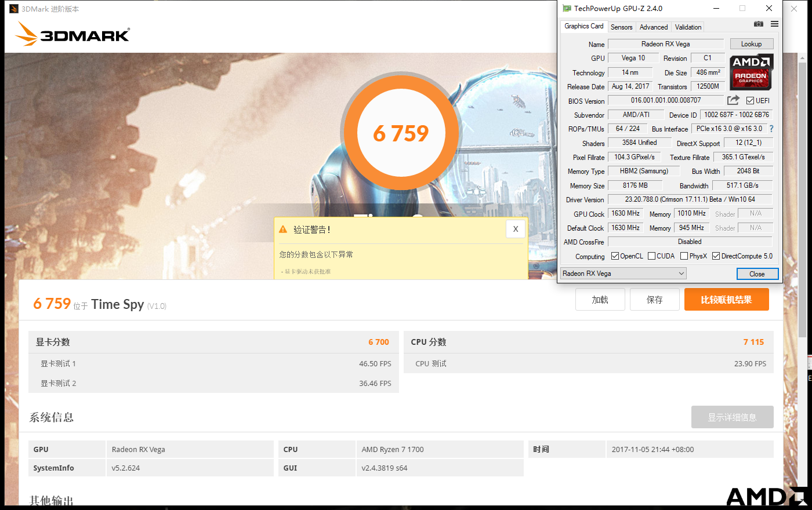Click the GPU name field Radeon RX Vega

665,44
